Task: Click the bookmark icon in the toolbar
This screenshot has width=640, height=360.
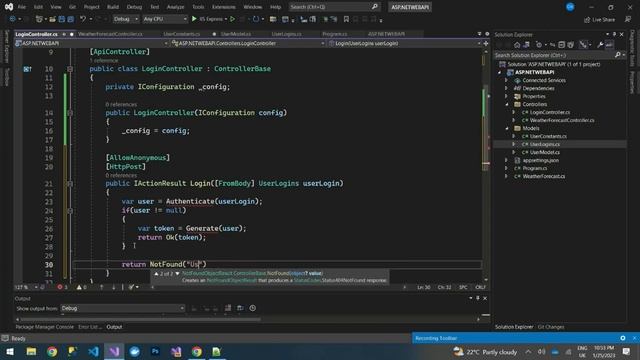Action: pos(346,19)
